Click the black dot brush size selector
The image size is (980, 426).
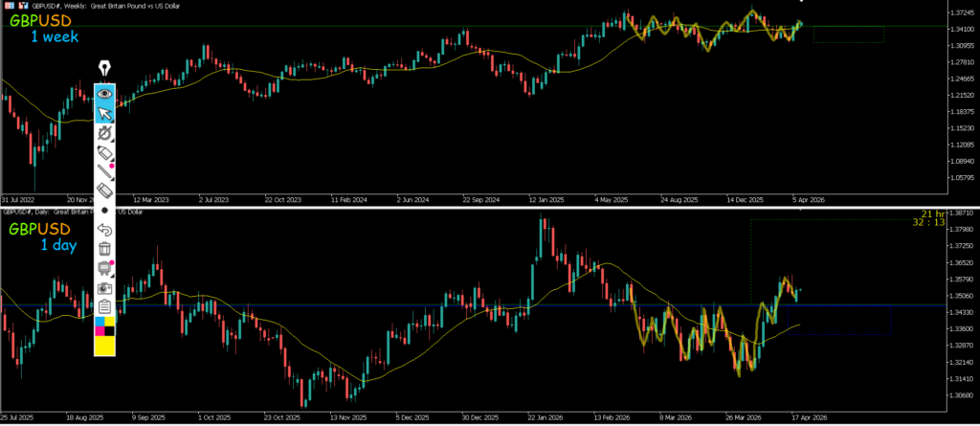105,211
